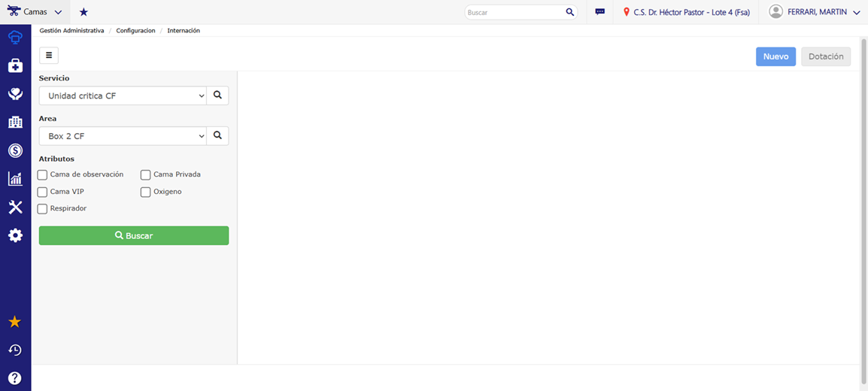Click the user avatar icon
Viewport: 868px width, 391px height.
[x=775, y=11]
